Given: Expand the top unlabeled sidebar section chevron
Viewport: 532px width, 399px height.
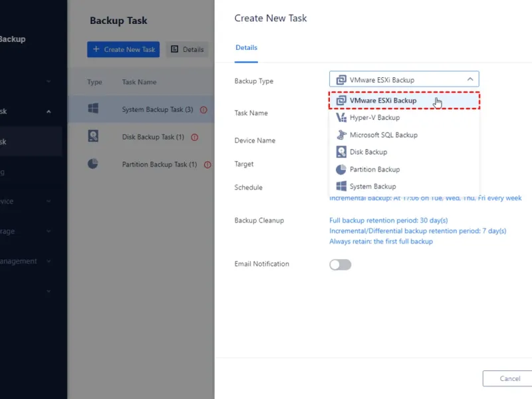Looking at the screenshot, I should 49,81.
